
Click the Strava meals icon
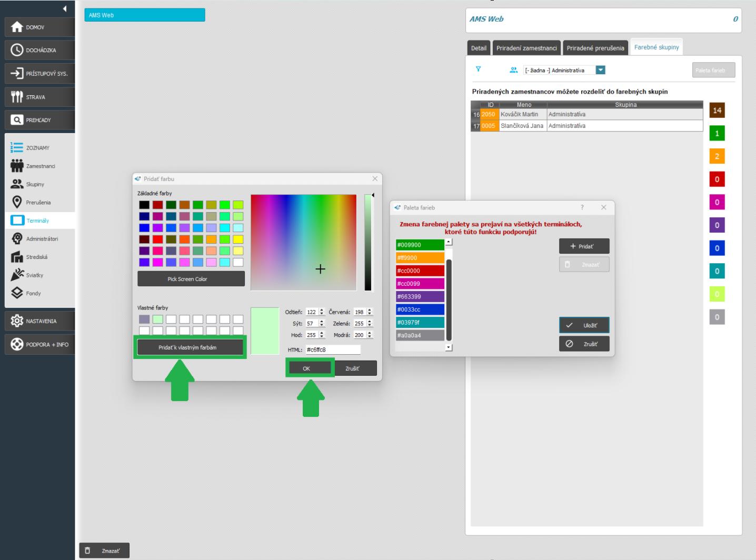[x=17, y=97]
